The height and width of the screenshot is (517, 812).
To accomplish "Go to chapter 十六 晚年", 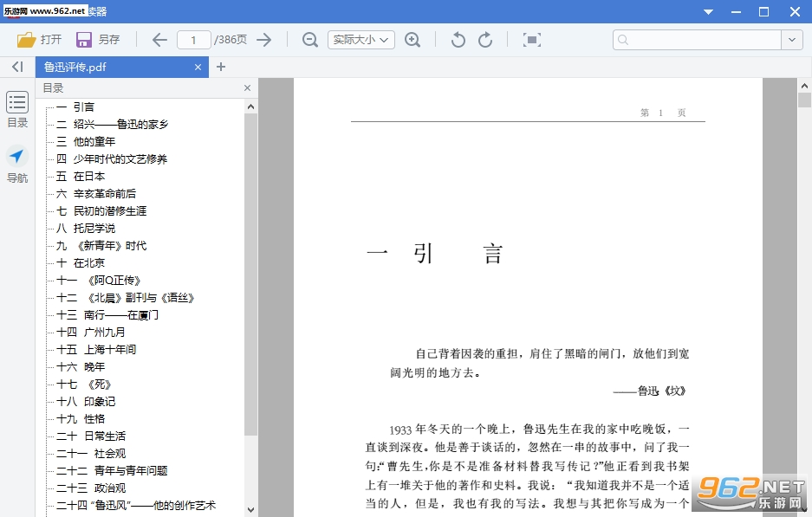I will 81,367.
